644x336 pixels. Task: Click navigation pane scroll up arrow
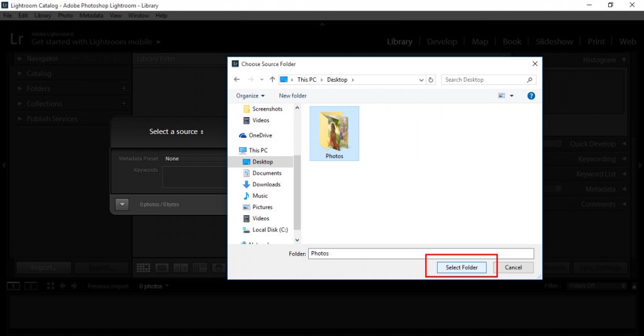pyautogui.click(x=297, y=108)
